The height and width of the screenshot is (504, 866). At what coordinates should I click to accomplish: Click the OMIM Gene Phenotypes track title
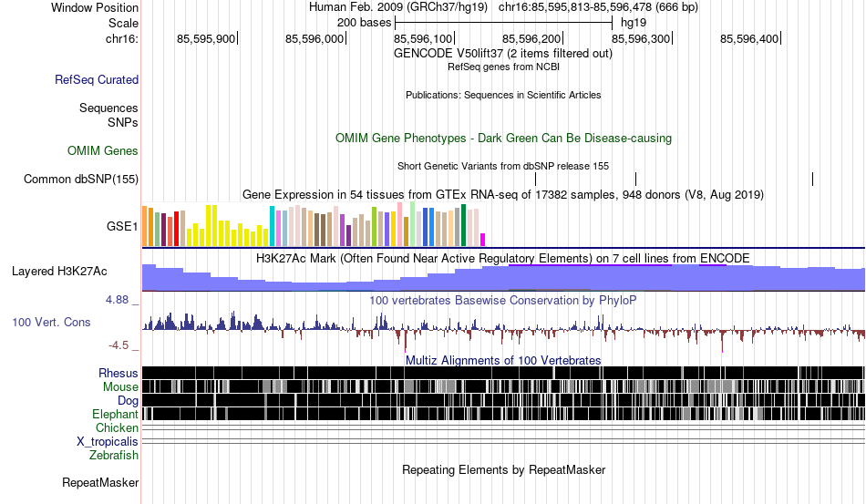coord(503,138)
